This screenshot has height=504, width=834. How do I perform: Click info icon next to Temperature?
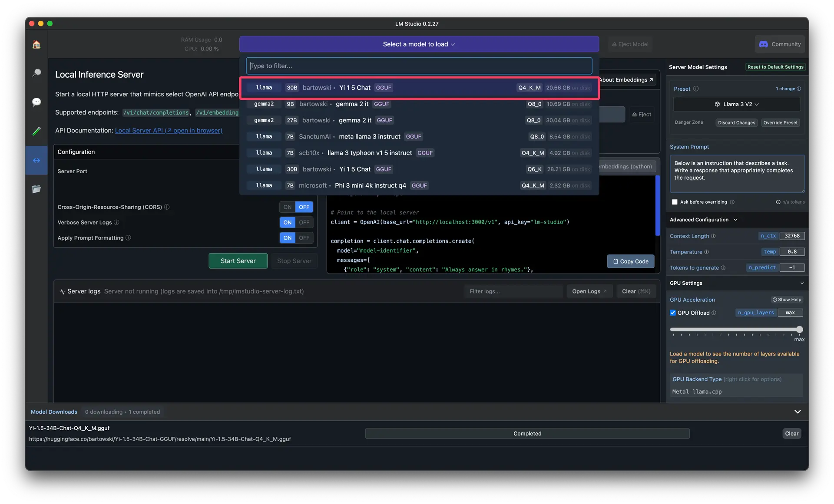(x=706, y=252)
